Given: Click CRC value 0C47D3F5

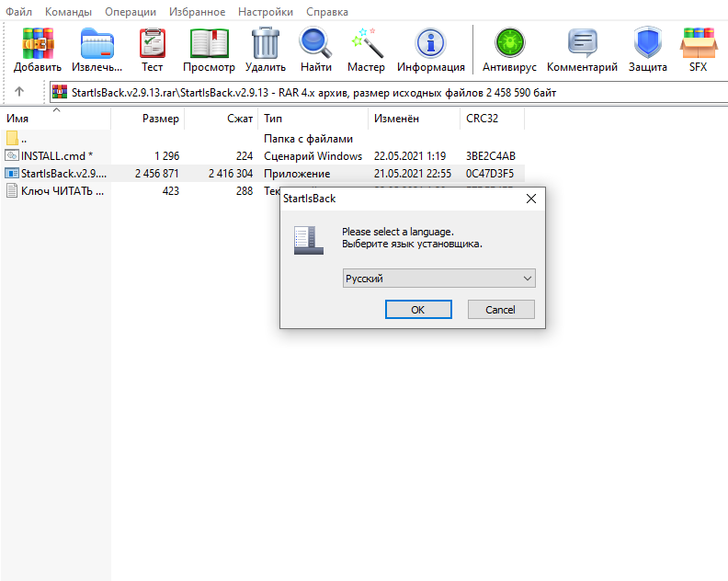Looking at the screenshot, I should pyautogui.click(x=490, y=173).
